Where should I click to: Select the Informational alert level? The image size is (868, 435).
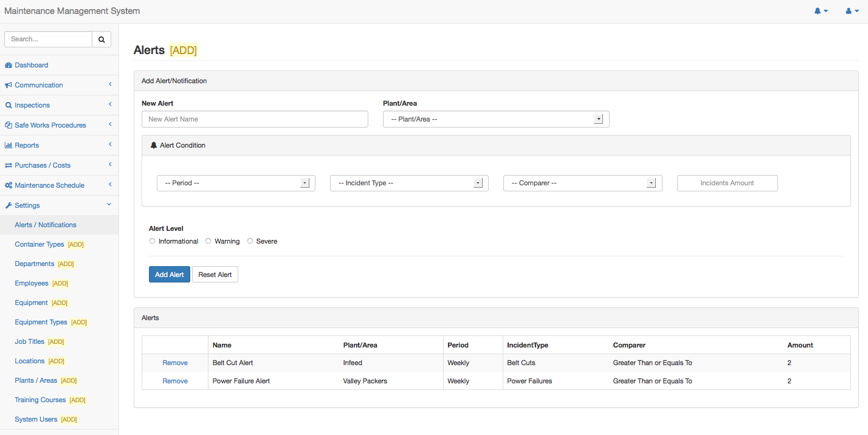click(x=152, y=241)
